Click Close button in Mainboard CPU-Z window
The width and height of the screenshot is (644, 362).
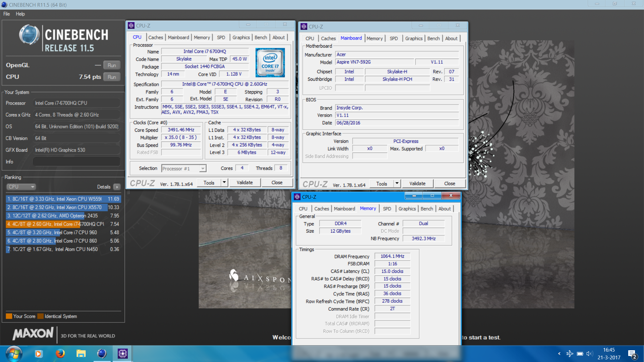click(x=449, y=183)
